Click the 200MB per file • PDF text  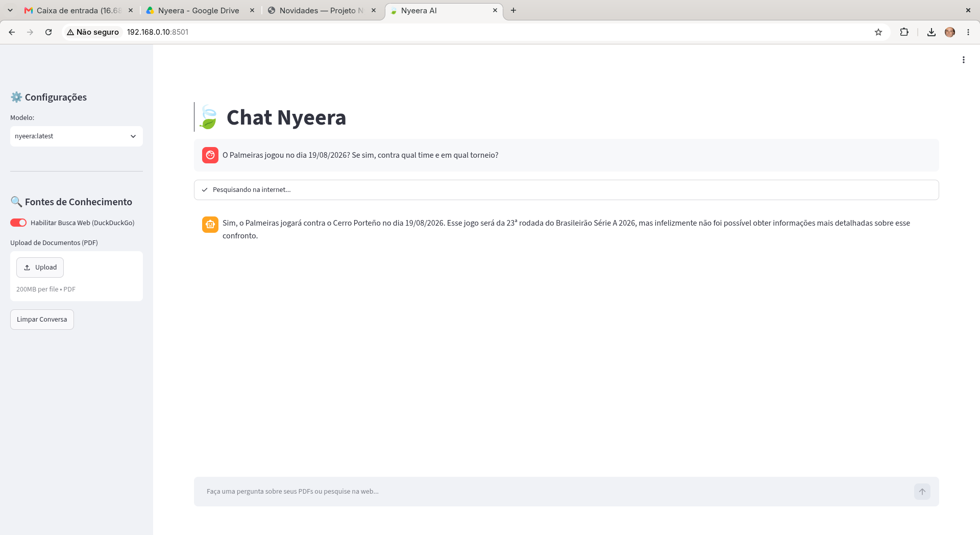coord(46,289)
